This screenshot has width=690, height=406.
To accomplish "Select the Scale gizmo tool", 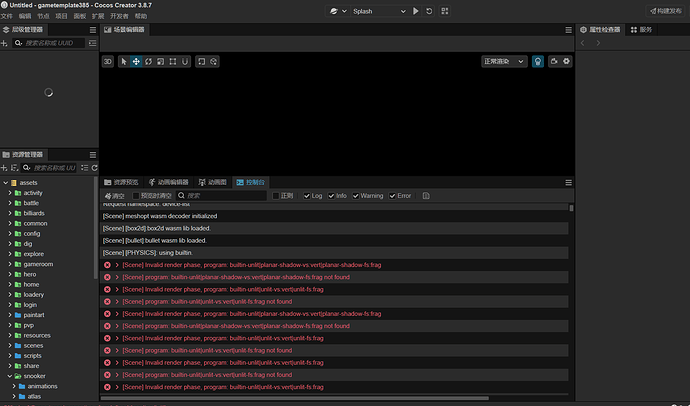I will [161, 62].
